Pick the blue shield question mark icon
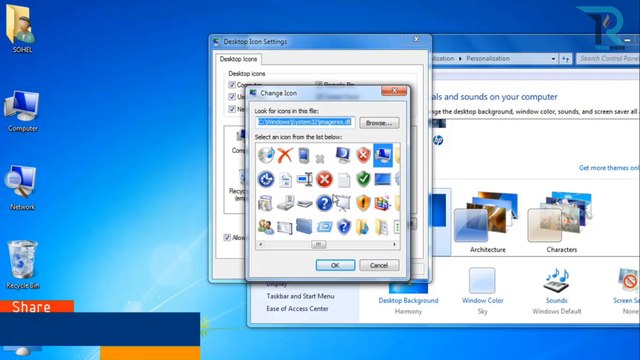Image resolution: width=640 pixels, height=360 pixels. coord(344,227)
